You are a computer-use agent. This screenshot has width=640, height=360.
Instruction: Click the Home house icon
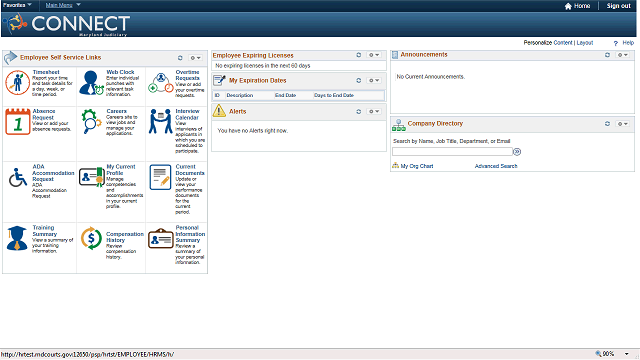pyautogui.click(x=568, y=6)
